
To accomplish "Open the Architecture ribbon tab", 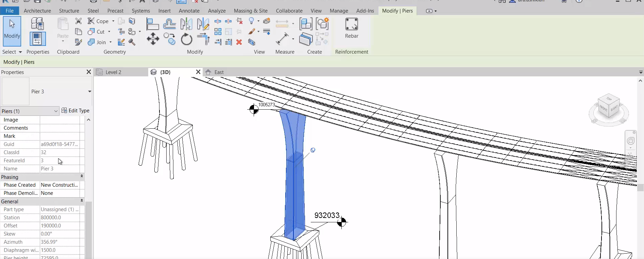I will click(x=37, y=11).
